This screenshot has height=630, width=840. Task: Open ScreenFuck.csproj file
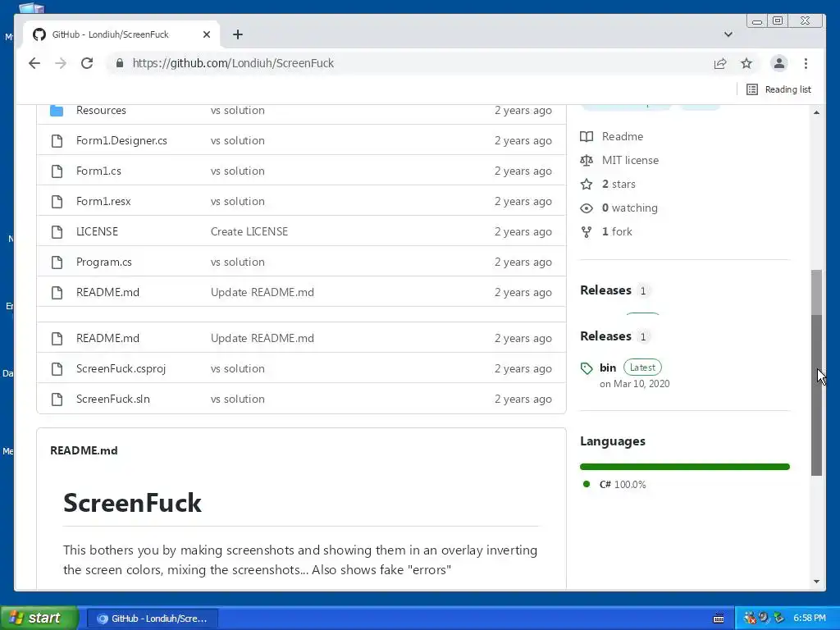[121, 368]
